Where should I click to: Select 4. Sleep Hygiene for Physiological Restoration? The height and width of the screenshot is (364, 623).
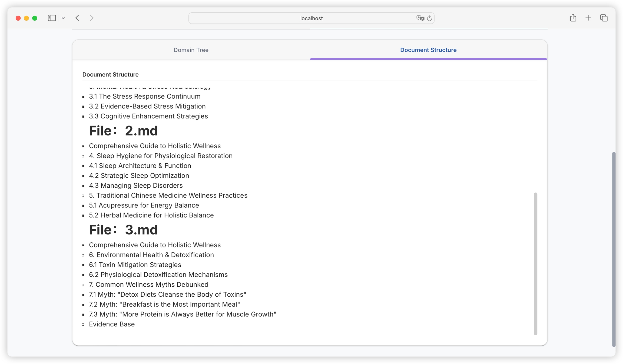(161, 156)
